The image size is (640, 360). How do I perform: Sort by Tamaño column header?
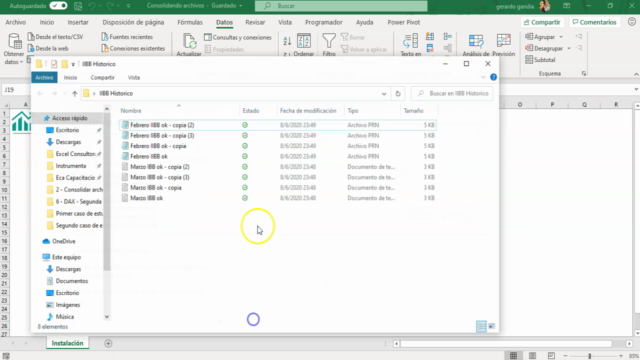coord(413,111)
